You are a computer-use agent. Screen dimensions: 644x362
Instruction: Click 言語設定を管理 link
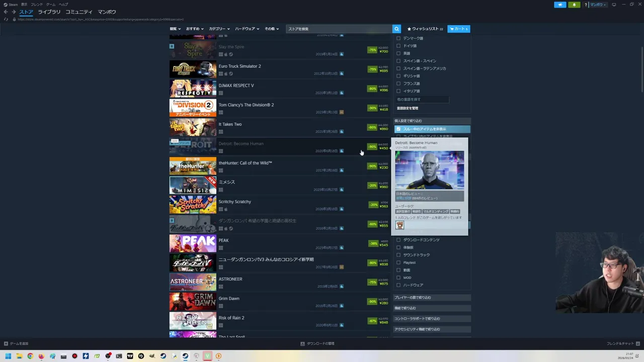tap(408, 108)
